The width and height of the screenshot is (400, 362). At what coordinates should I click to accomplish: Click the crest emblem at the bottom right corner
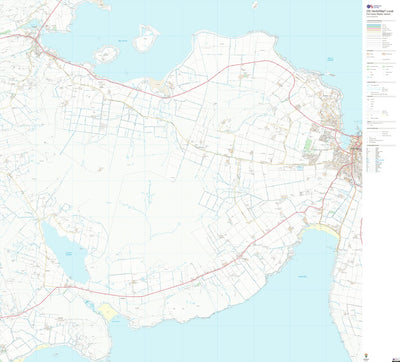click(367, 355)
